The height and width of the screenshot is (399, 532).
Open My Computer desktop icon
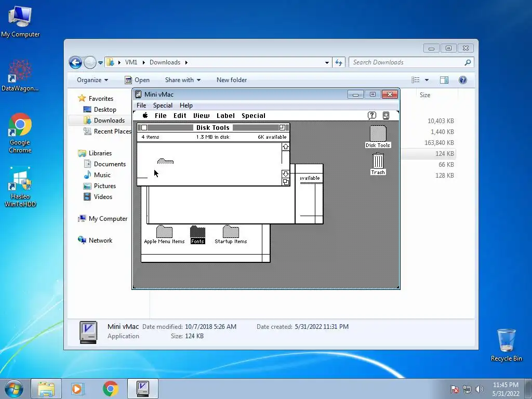(x=20, y=21)
